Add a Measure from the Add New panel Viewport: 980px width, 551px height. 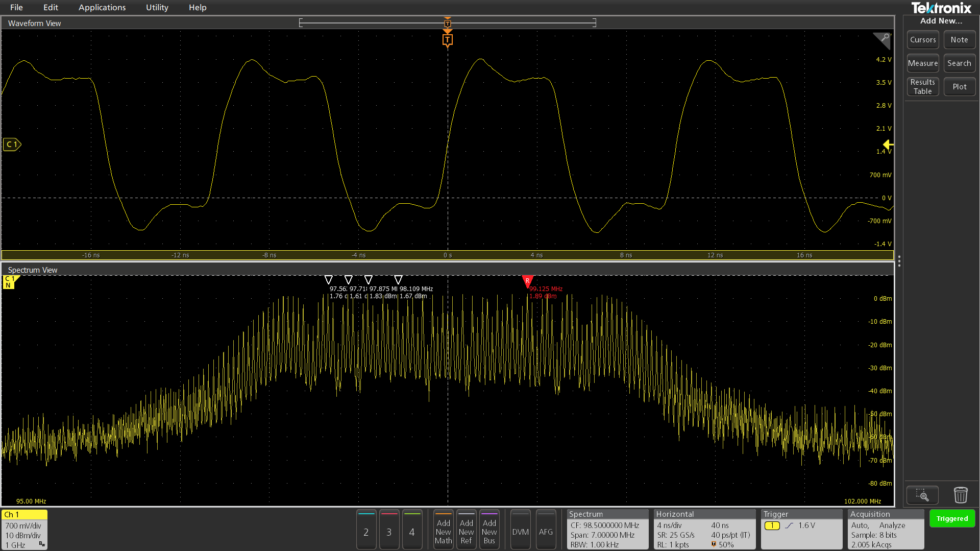click(x=922, y=63)
